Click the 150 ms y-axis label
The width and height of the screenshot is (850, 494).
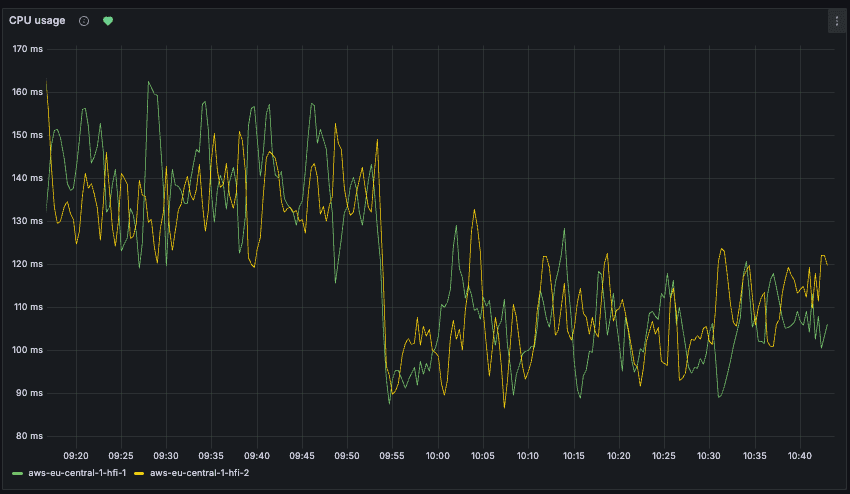point(28,135)
